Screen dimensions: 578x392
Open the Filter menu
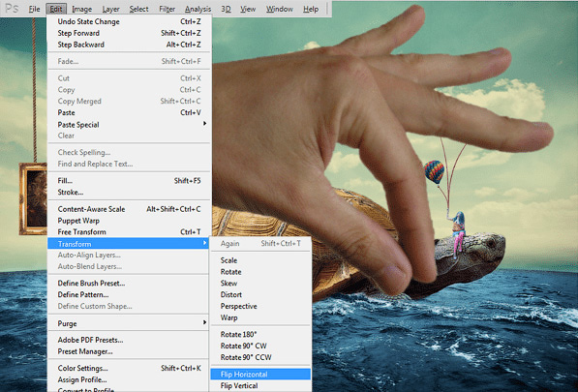(167, 9)
